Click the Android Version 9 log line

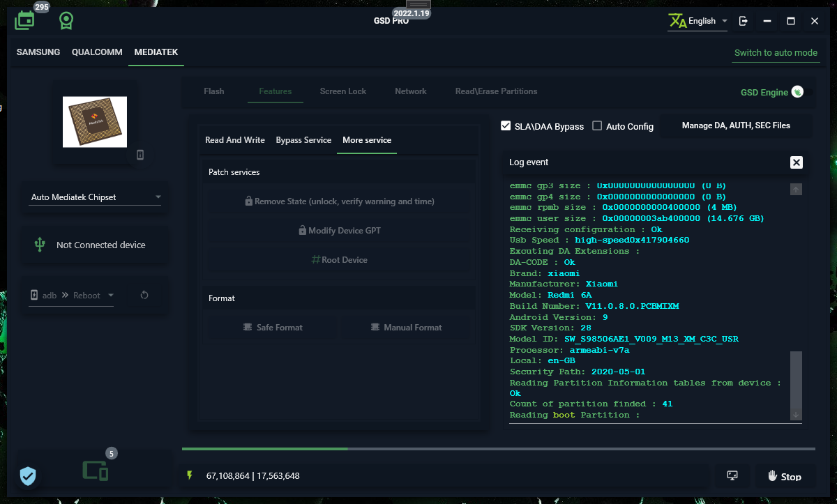click(559, 317)
